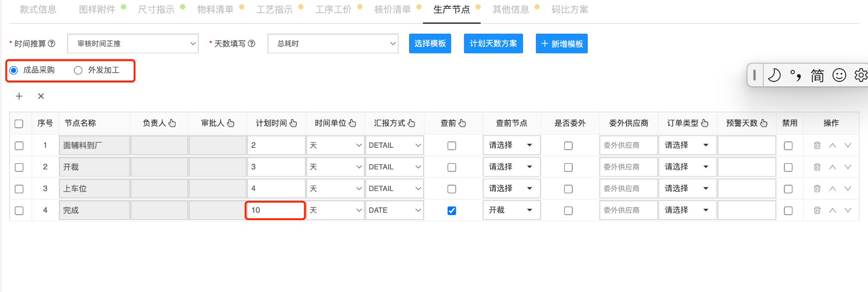Move row 3 down with arrow icon

point(848,189)
